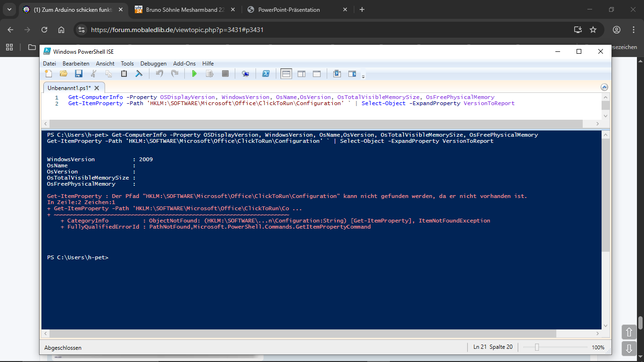Clear the console pane with the wiper icon
Screen dimensions: 644x362
tap(139, 74)
